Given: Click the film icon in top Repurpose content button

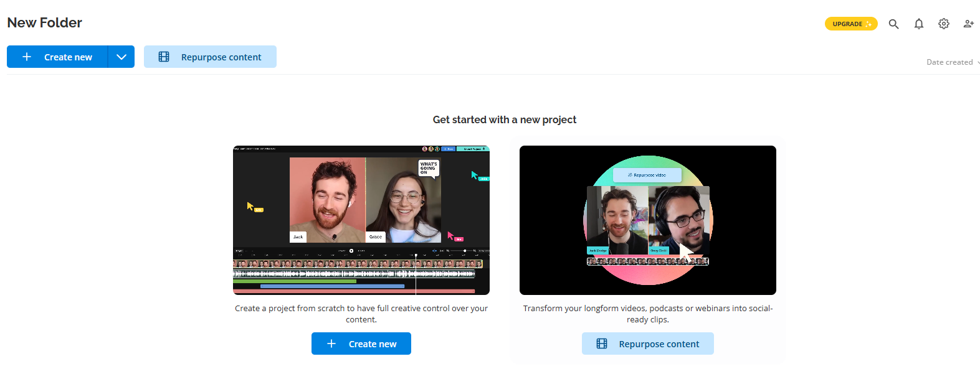Looking at the screenshot, I should pos(164,57).
